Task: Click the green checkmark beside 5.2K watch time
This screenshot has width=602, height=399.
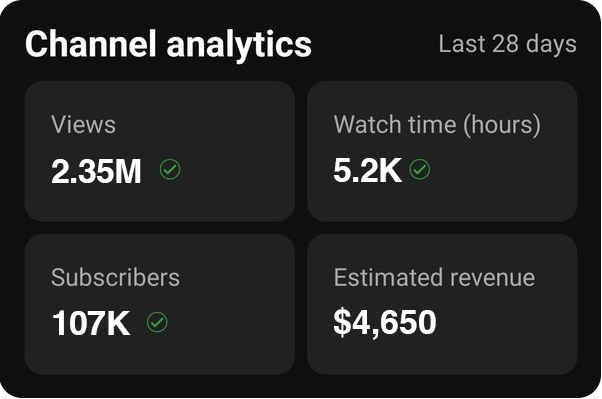Action: pos(420,169)
